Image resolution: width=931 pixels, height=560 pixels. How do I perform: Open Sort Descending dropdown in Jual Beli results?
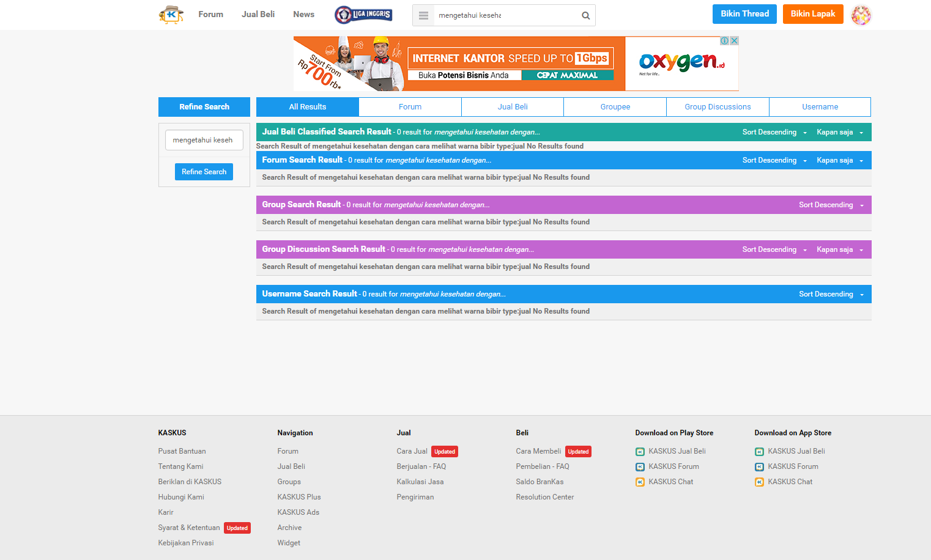click(x=774, y=132)
